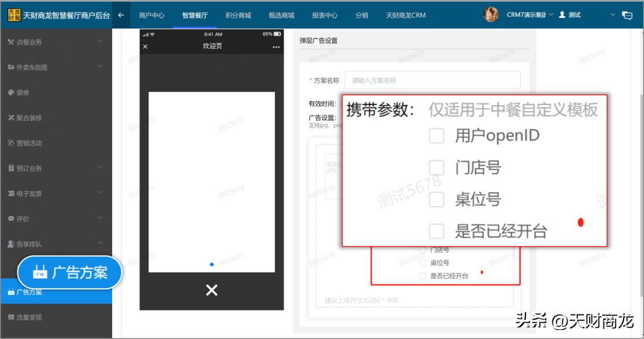This screenshot has width=644, height=339.
Task: Open 装修 in the sidebar
Action: (x=23, y=93)
